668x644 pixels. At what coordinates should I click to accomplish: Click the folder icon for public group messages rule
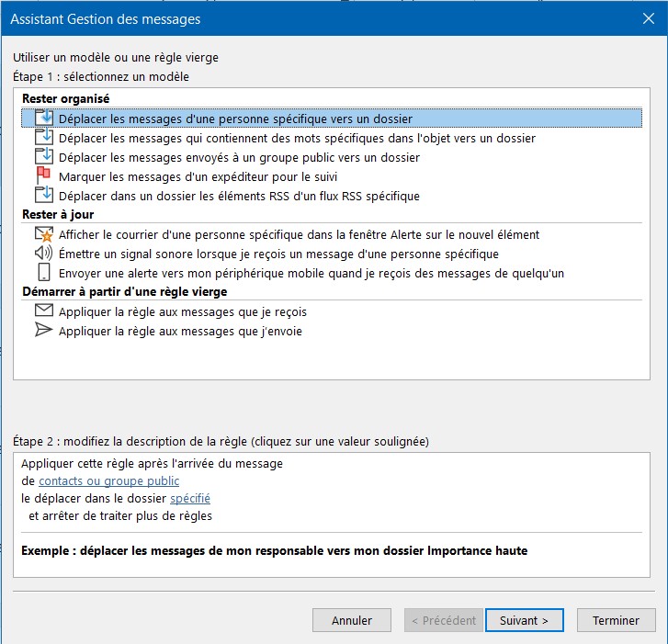coord(44,157)
